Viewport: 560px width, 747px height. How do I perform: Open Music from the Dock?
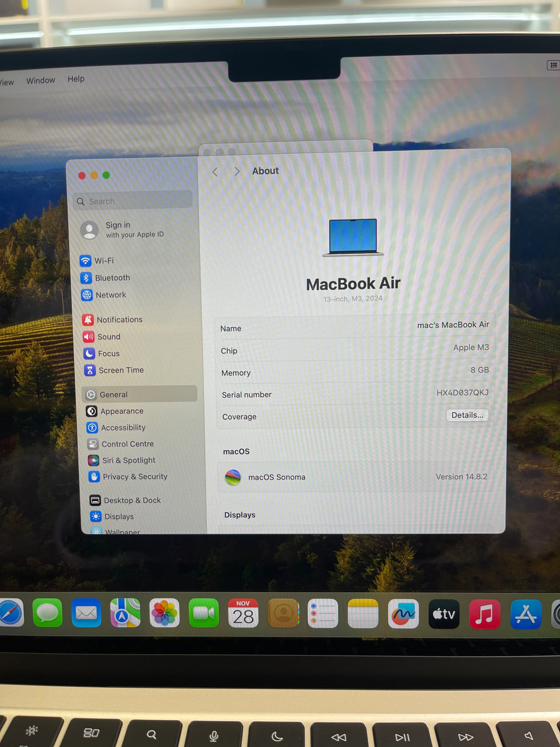[x=485, y=614]
